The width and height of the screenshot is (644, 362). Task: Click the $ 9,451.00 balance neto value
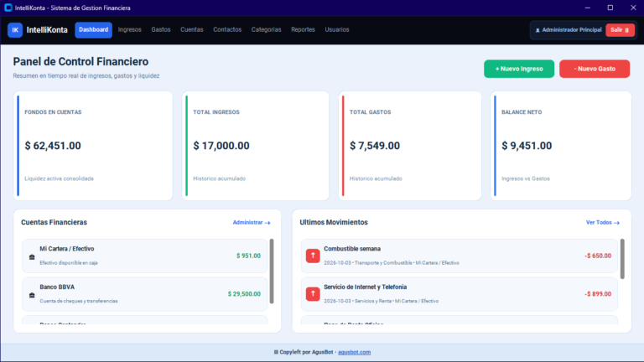pos(527,146)
